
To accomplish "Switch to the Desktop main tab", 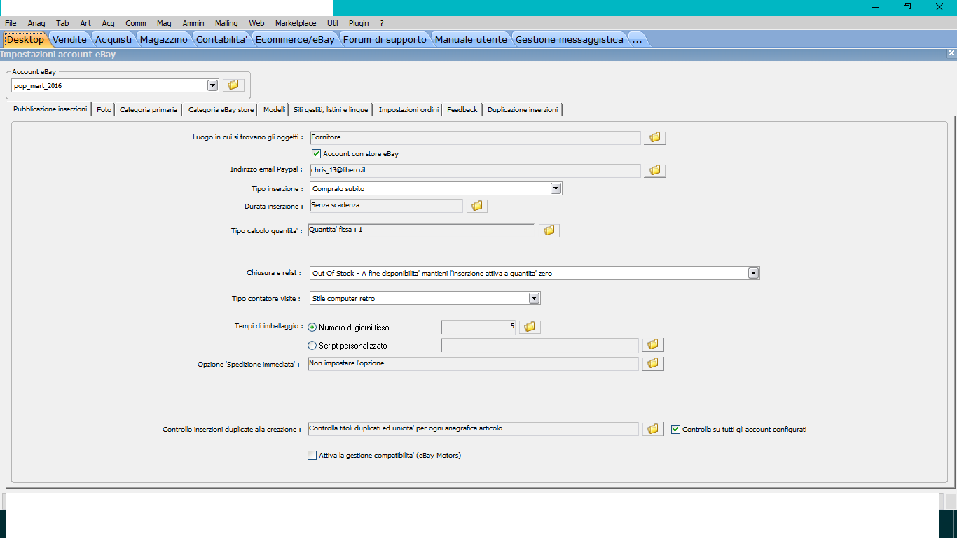I will [26, 40].
